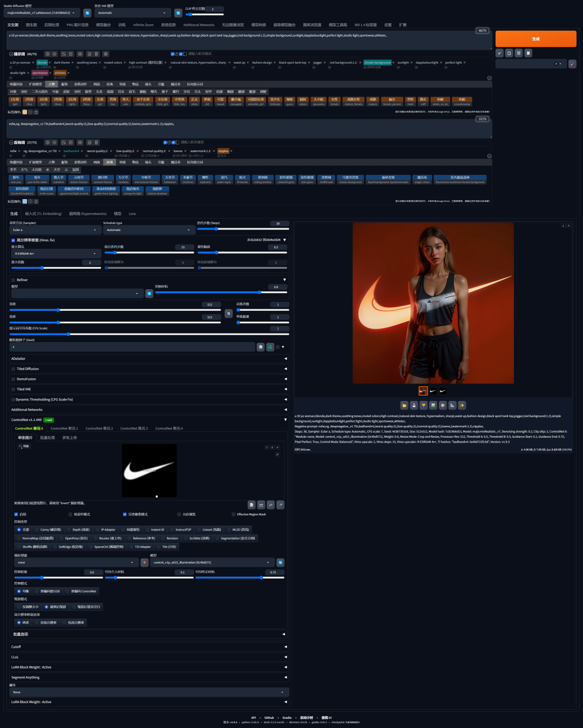583x728 pixels.
Task: Enable the DemoFusion checkbox
Action: pos(13,379)
